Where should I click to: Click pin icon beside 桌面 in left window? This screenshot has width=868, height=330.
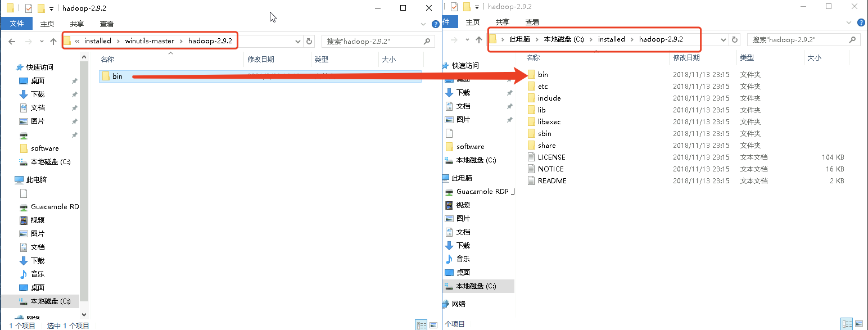[x=74, y=81]
